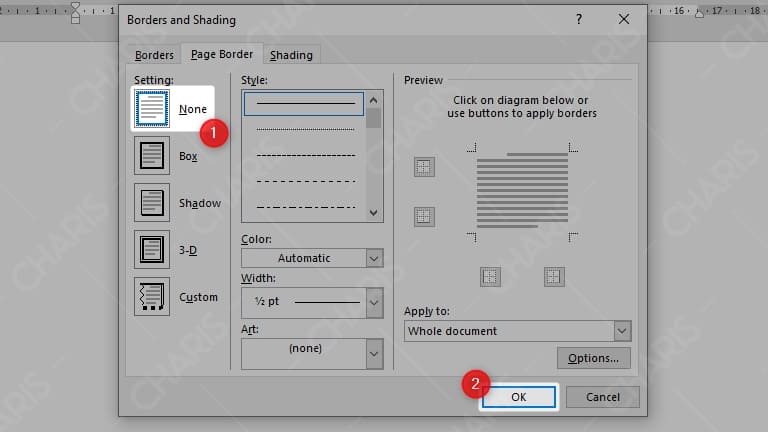The image size is (768, 432).
Task: Open the Art dropdown showing (none)
Action: tap(374, 353)
